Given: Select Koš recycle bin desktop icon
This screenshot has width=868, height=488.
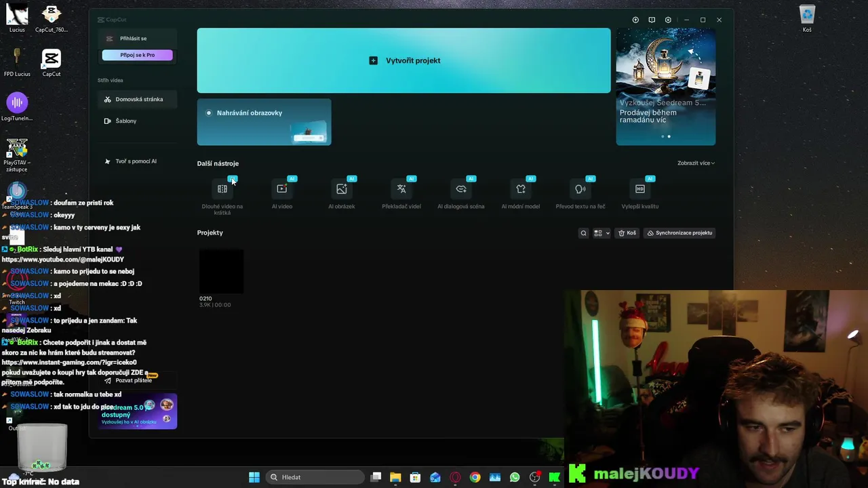Looking at the screenshot, I should 807,18.
